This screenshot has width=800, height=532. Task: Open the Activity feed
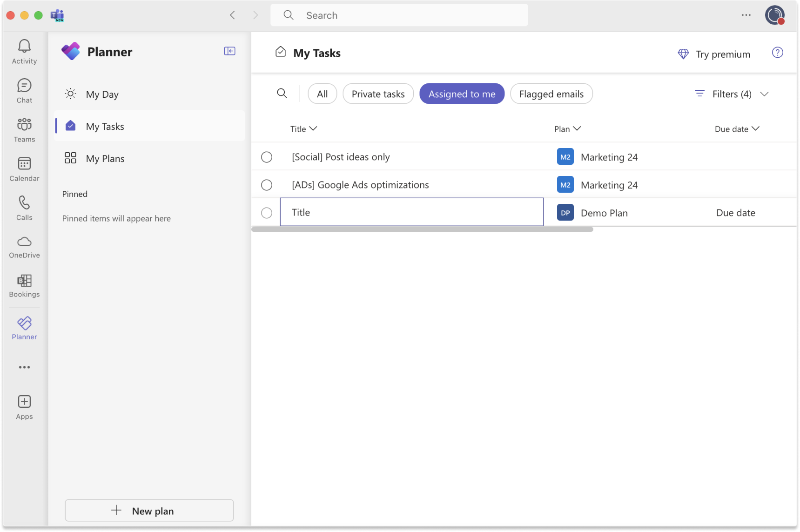click(24, 51)
